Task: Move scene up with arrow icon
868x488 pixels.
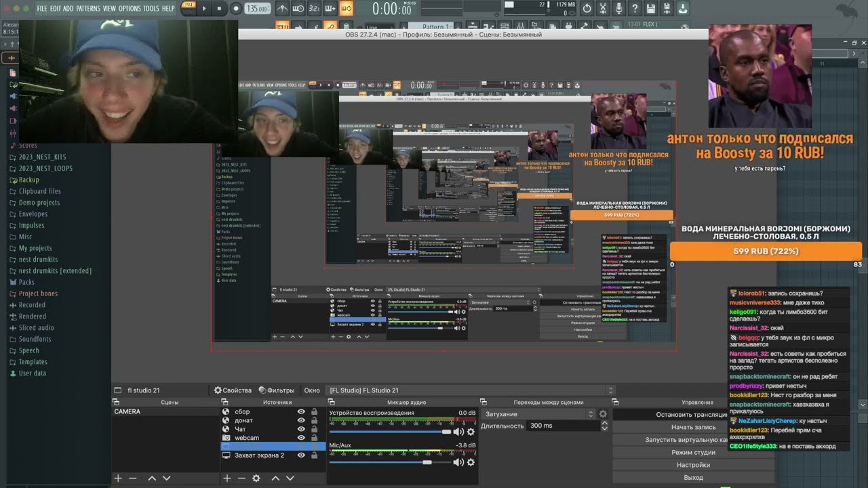Action: click(x=152, y=478)
